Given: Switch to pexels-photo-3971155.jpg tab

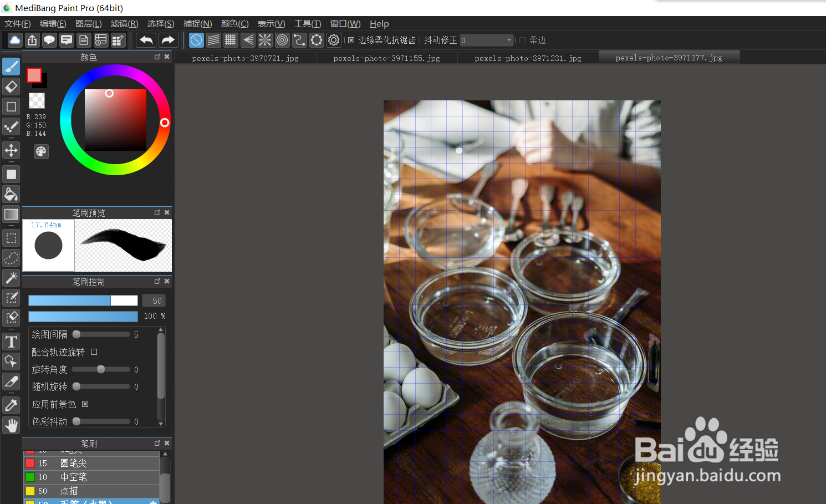Looking at the screenshot, I should (x=387, y=58).
